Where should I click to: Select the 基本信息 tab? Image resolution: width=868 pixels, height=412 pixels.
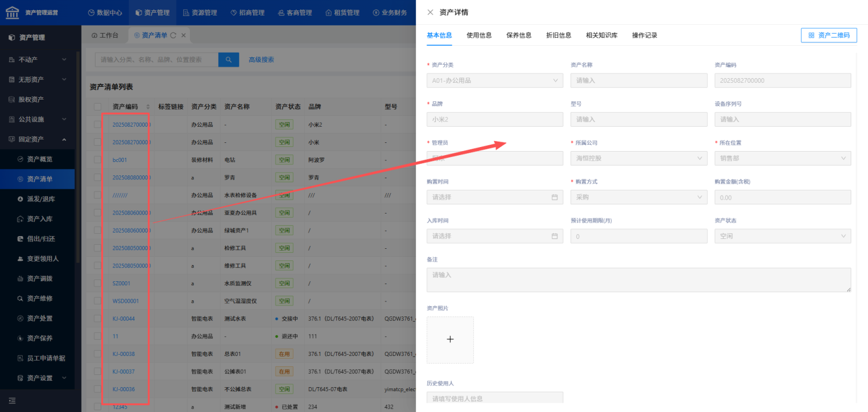click(439, 35)
